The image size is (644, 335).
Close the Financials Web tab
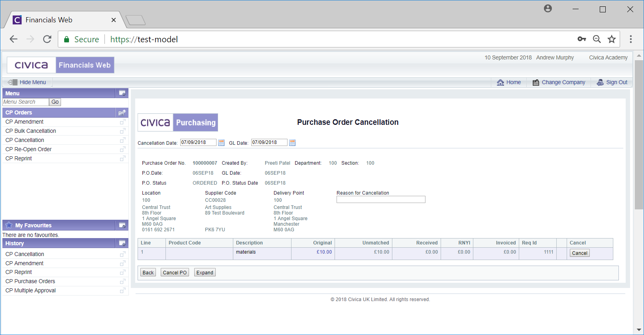(114, 20)
